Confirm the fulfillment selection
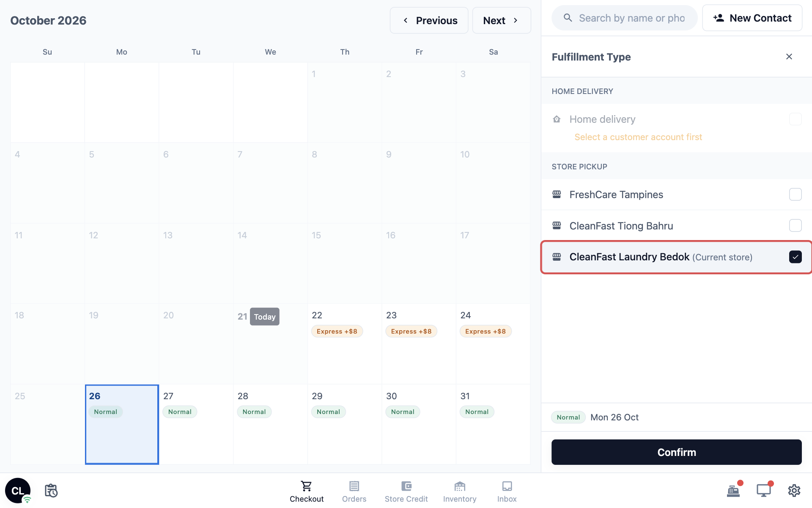The width and height of the screenshot is (812, 508). (676, 452)
